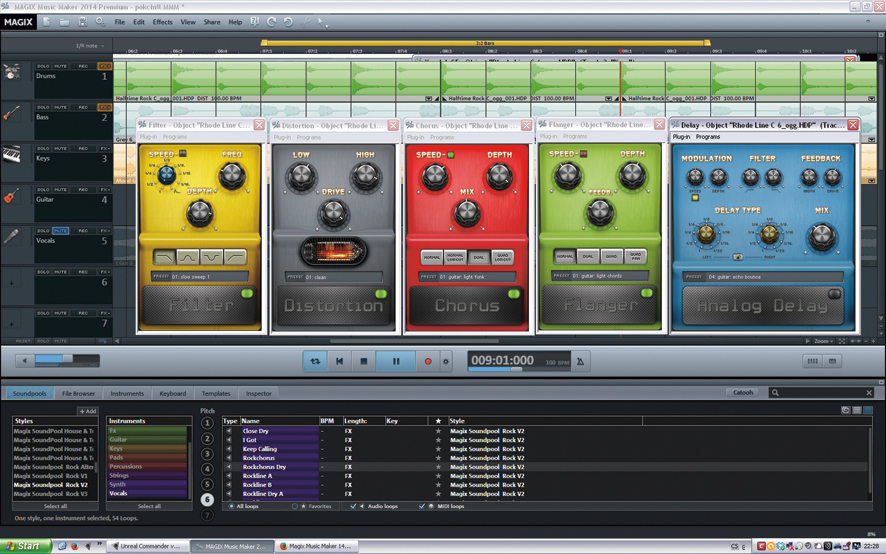
Task: Open the Distortion preset box showing clean
Action: pos(333,277)
